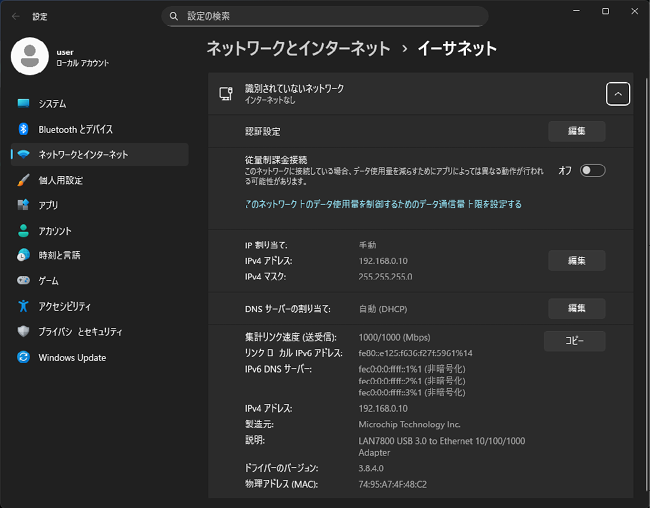Click the IP 割り当て value 手動
Screen dimensions: 650x508
pos(367,245)
